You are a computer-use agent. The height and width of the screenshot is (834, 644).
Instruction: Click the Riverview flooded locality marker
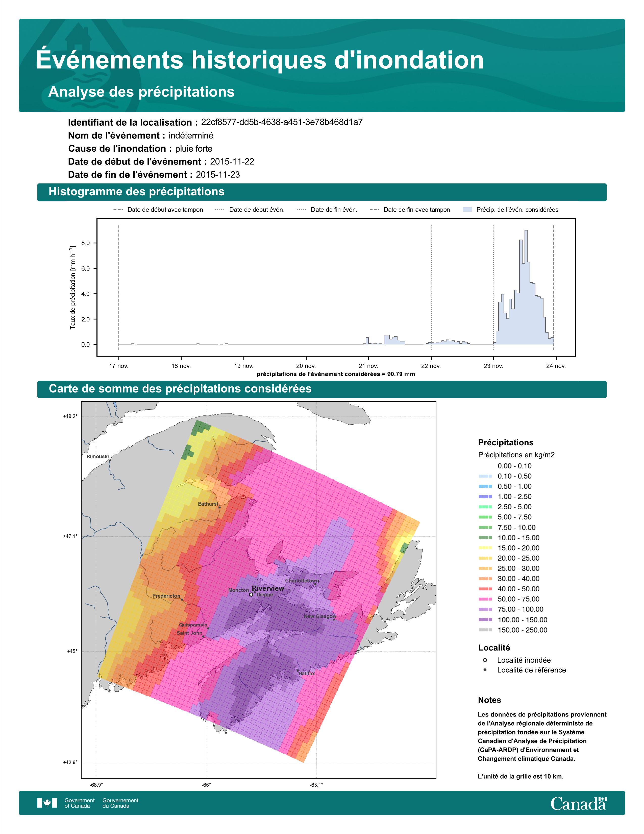251,595
